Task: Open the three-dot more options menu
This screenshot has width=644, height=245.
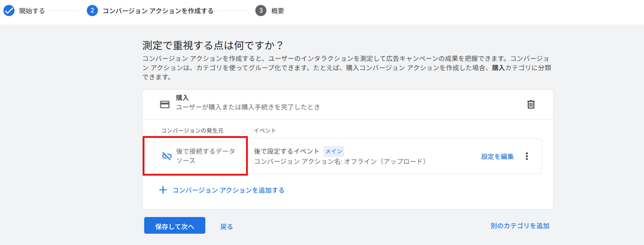Action: point(527,156)
